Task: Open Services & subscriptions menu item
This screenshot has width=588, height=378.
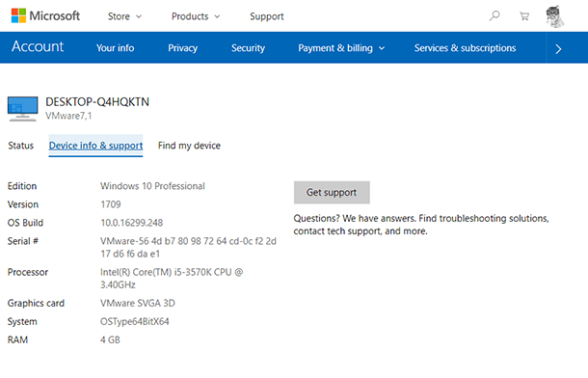Action: click(x=465, y=48)
